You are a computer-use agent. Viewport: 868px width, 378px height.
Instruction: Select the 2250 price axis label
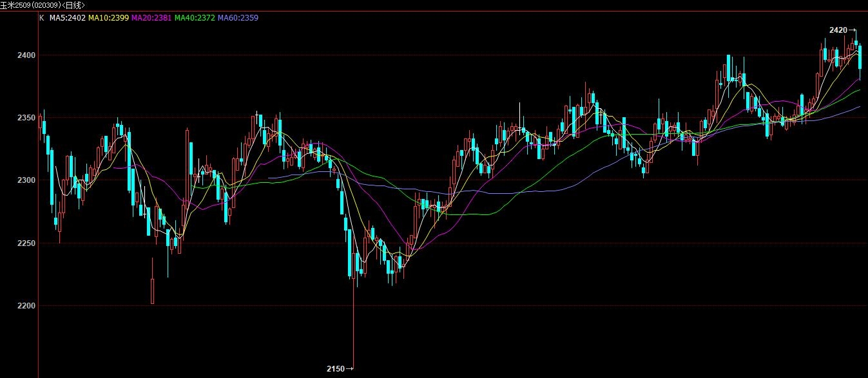coord(26,243)
